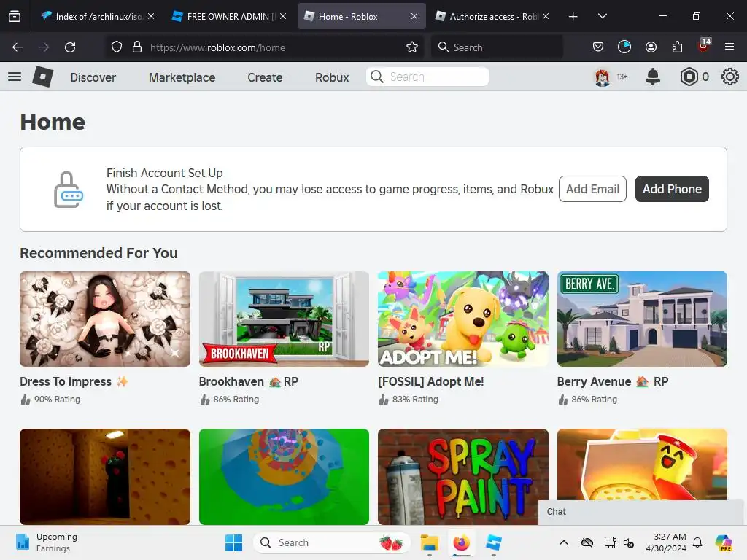
Task: Open the Windows Start menu
Action: pyautogui.click(x=233, y=542)
